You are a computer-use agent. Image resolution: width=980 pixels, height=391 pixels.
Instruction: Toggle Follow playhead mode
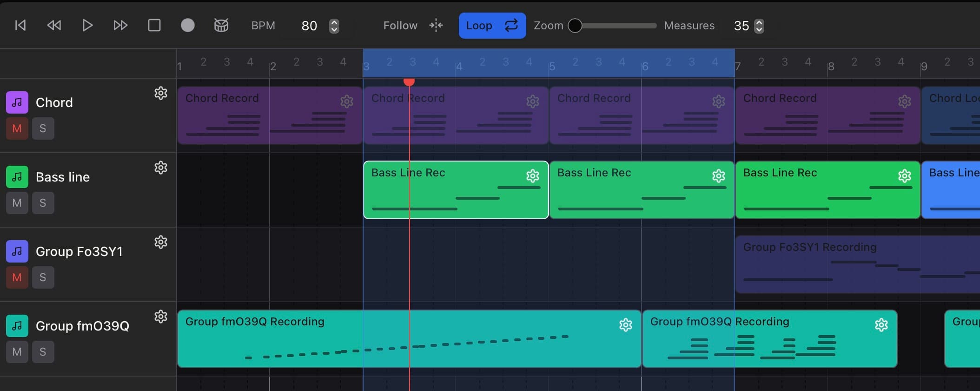413,26
